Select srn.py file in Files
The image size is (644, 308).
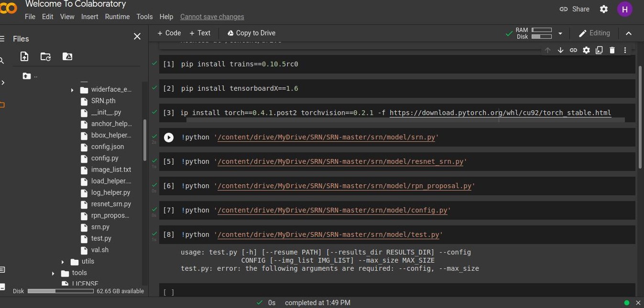pyautogui.click(x=100, y=227)
